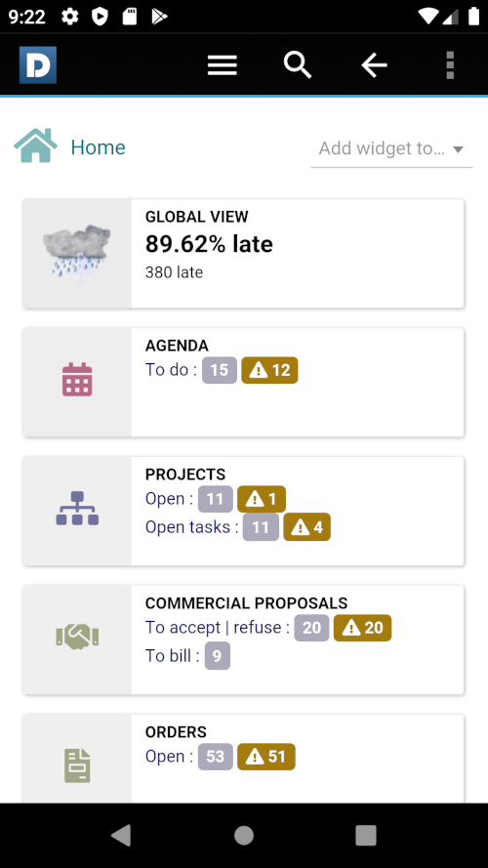488x868 pixels.
Task: Tap the Dolibarr D logo
Action: pyautogui.click(x=38, y=65)
